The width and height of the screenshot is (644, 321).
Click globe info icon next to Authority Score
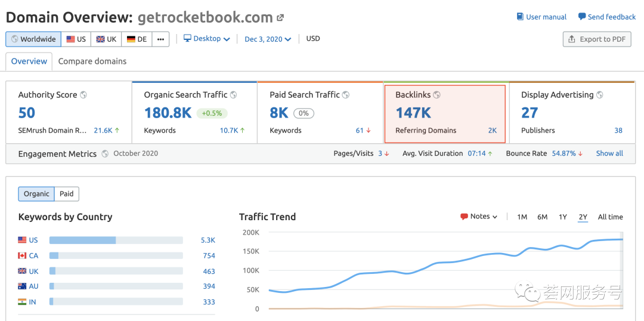83,95
